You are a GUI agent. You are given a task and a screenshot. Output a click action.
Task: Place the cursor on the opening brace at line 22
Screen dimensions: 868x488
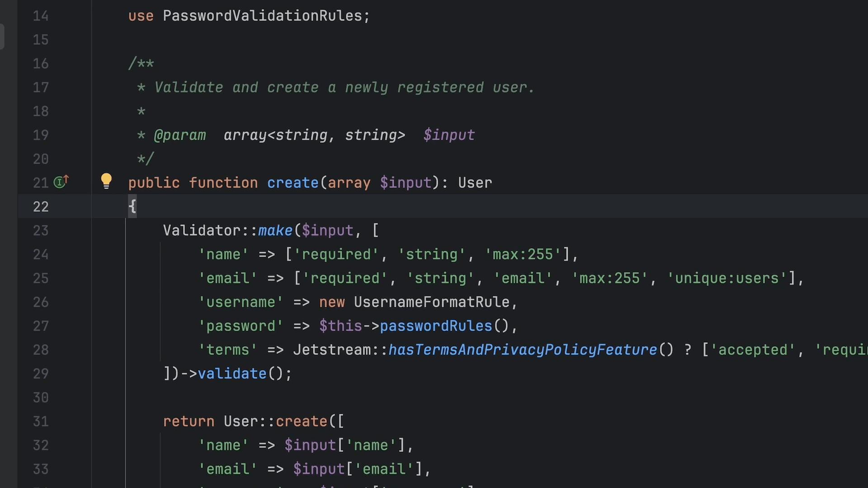(x=132, y=206)
